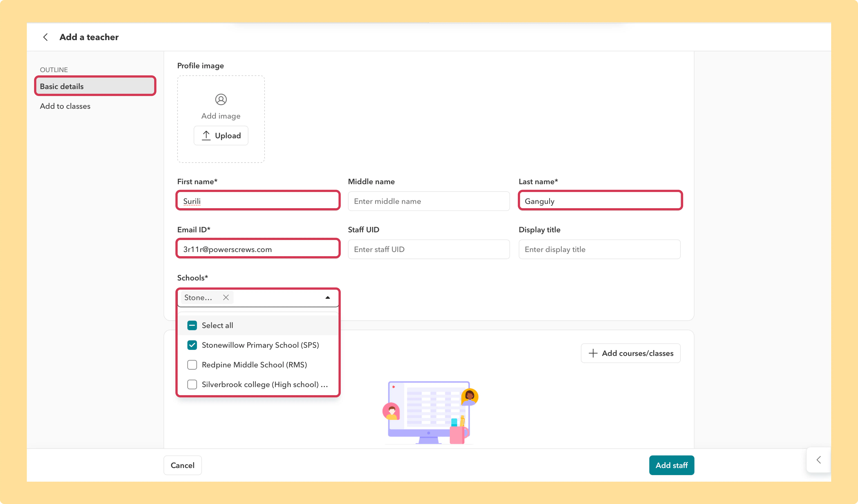Click the Display title input
The image size is (858, 504).
coord(600,249)
